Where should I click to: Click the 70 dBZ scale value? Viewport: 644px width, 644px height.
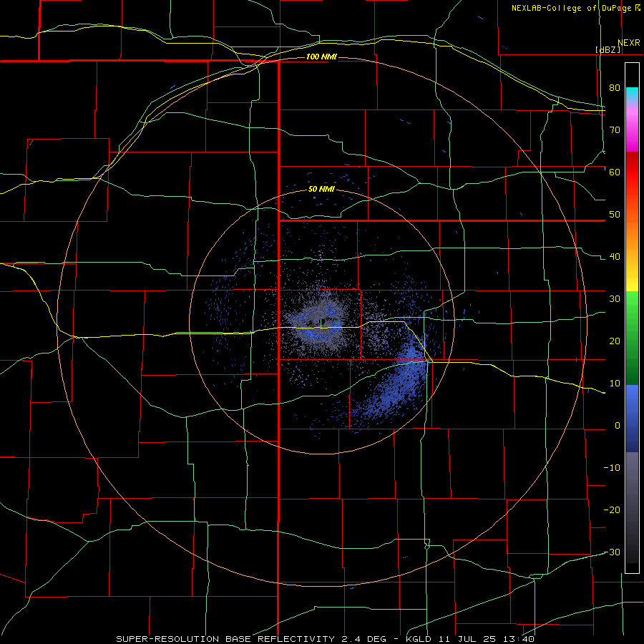(x=615, y=130)
